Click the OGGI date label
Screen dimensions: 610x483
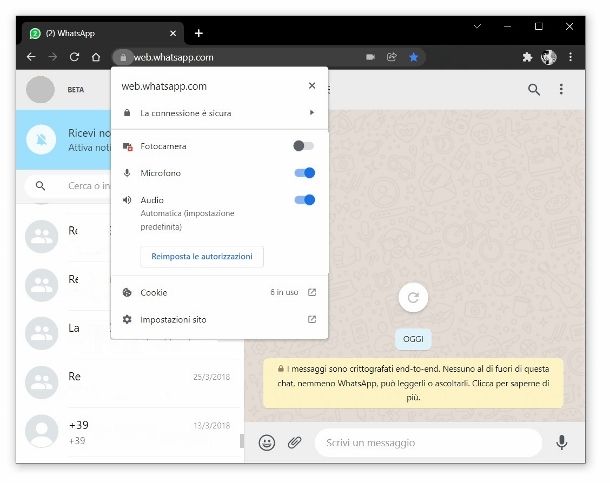point(413,339)
